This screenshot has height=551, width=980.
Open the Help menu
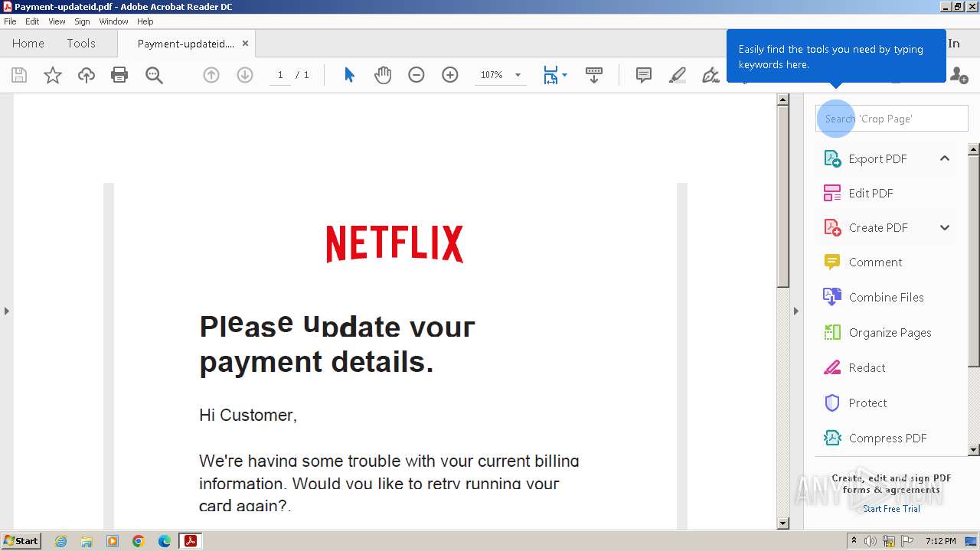(x=145, y=21)
